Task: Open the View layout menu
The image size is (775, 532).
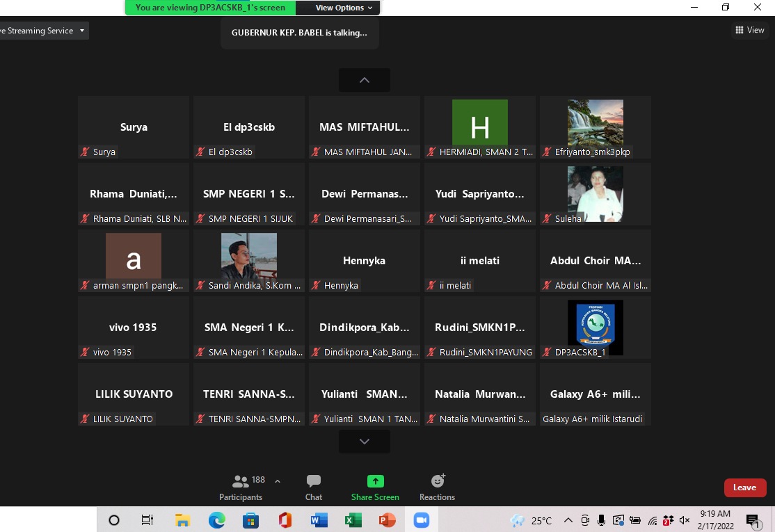Action: (749, 30)
